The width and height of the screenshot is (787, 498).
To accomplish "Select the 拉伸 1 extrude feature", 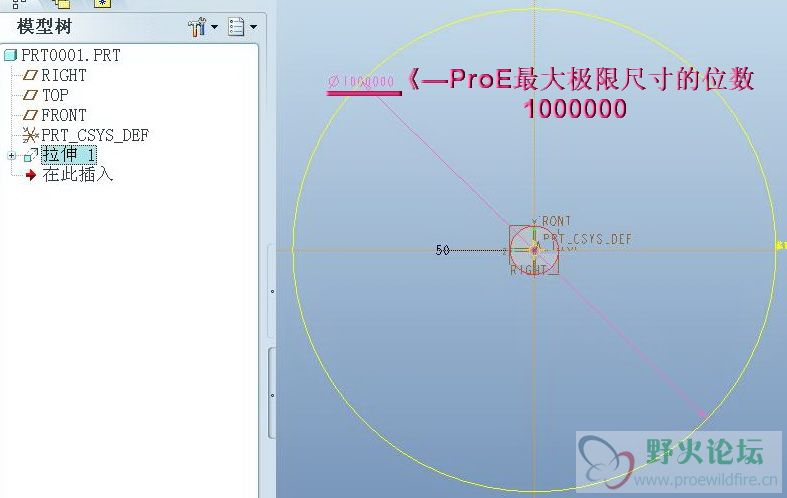I will coord(69,155).
